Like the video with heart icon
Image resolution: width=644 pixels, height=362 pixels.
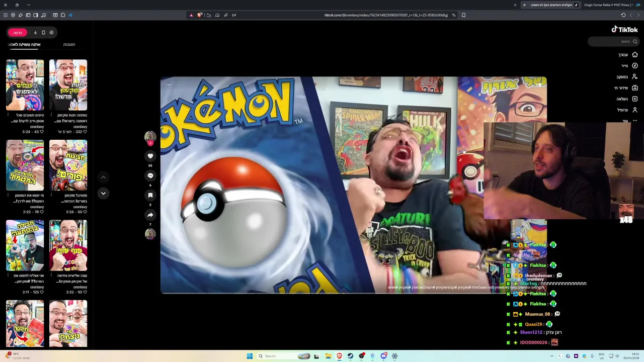click(150, 156)
